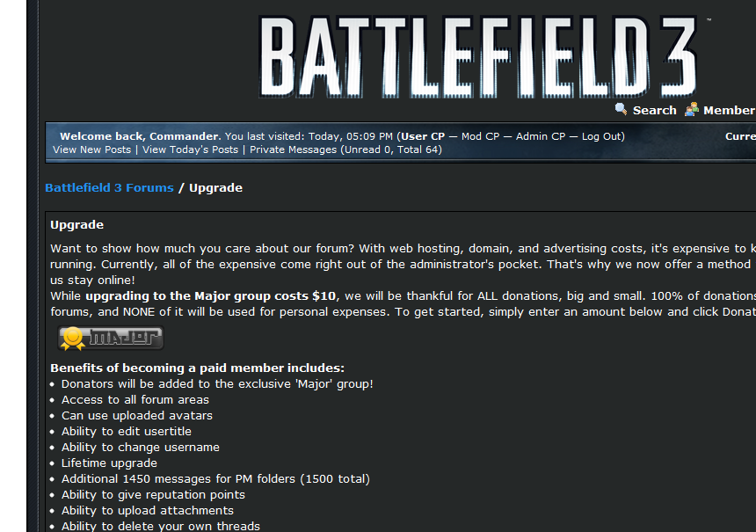Viewport: 756px width, 532px height.
Task: Click 'Ability to change username' item
Action: coord(141,447)
